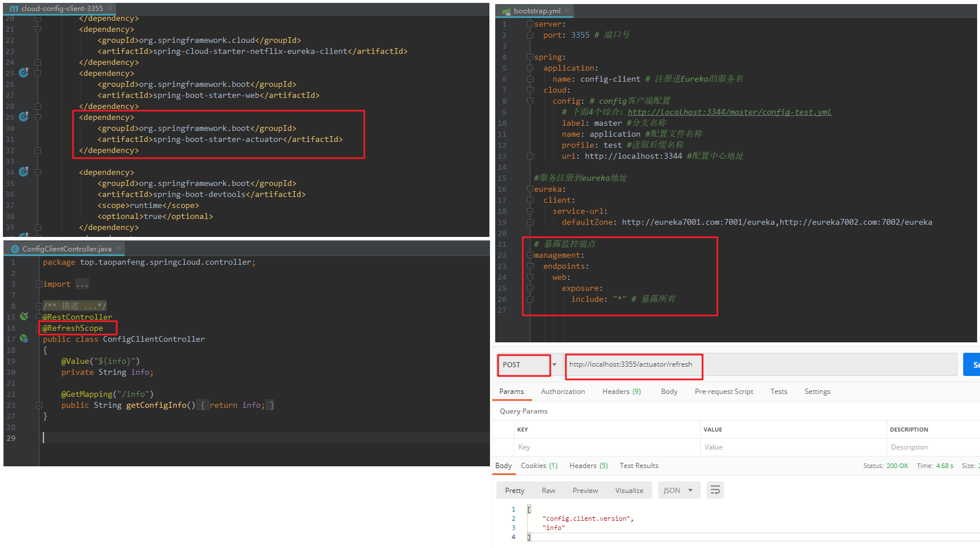Open the request Settings tab
The height and width of the screenshot is (548, 980).
point(817,392)
